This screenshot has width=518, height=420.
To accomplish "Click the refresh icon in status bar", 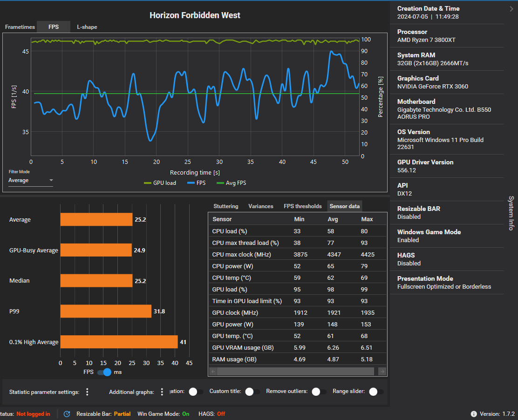I will (67, 414).
